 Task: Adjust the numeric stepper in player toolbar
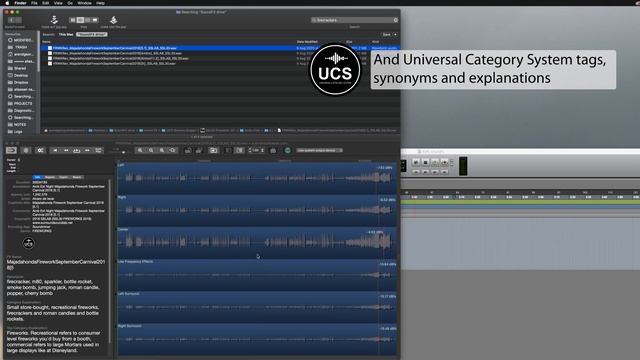click(256, 150)
